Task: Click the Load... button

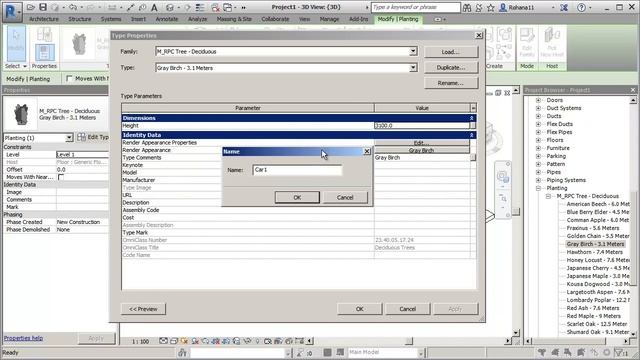Action: pos(451,52)
